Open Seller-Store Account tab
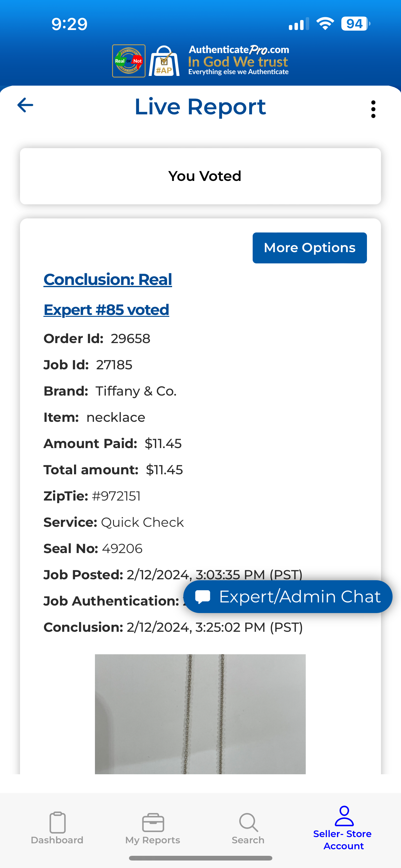Image resolution: width=401 pixels, height=868 pixels. point(344,828)
